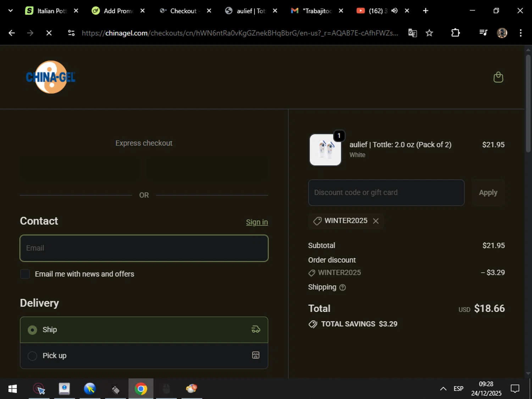Screen dimensions: 532x399
Task: Click the site information icon in address bar
Action: tap(71, 33)
